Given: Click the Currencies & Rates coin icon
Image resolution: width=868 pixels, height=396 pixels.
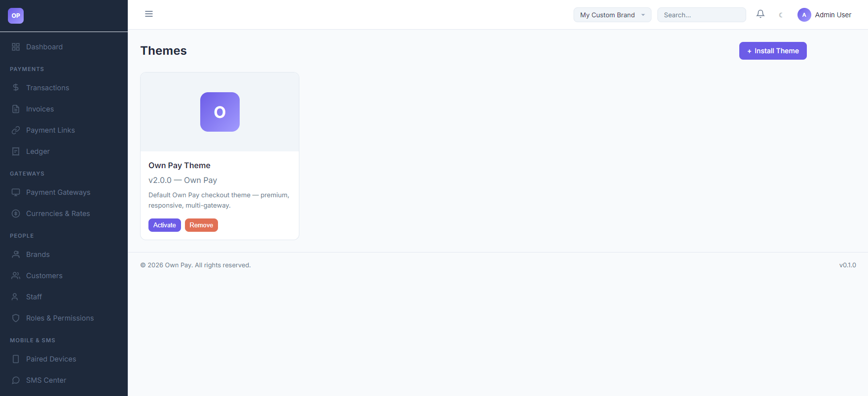Looking at the screenshot, I should [16, 214].
